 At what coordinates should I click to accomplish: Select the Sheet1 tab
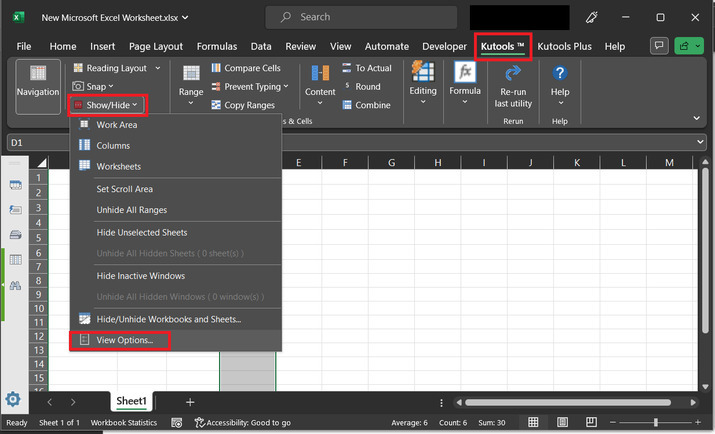(131, 401)
